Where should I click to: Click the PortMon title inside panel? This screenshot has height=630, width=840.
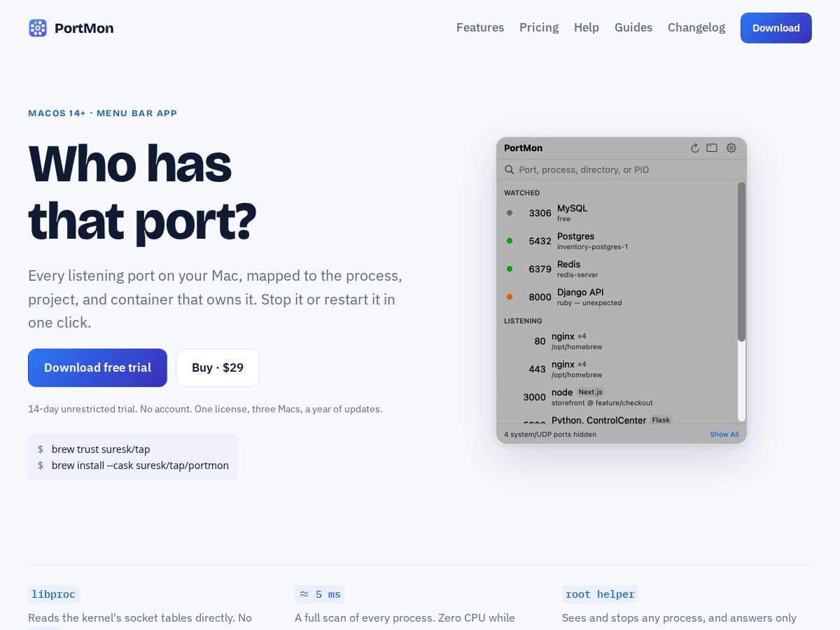point(523,148)
